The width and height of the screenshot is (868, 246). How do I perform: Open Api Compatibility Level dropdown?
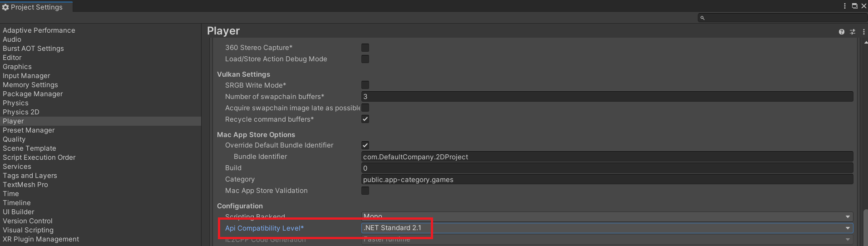point(607,228)
